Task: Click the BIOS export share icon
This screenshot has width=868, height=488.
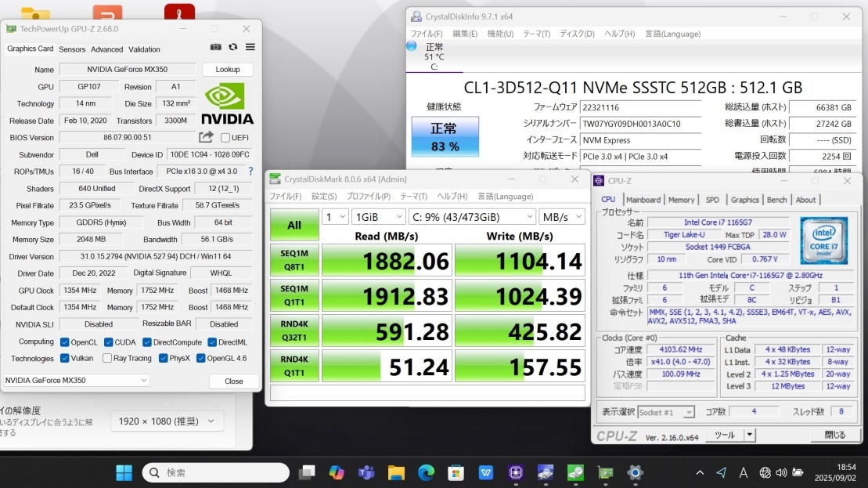Action: pos(207,137)
